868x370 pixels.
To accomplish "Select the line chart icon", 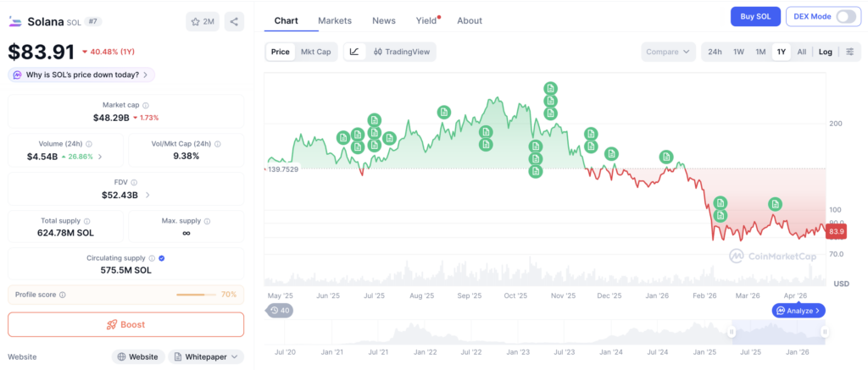I will pos(355,52).
